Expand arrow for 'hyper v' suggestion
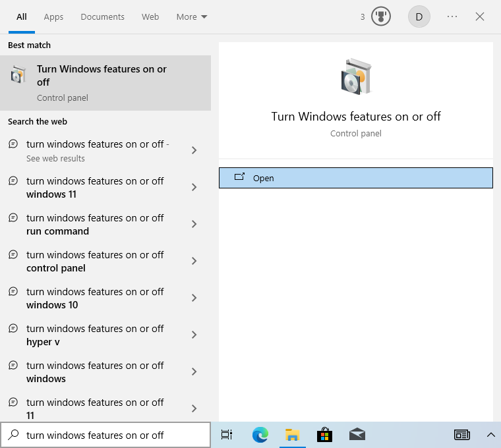Viewport: 501px width, 448px height. pos(194,335)
